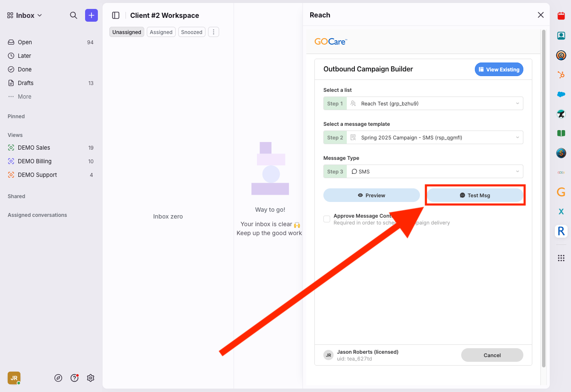Toggle the sidebar panel layout icon
571x392 pixels.
point(116,15)
